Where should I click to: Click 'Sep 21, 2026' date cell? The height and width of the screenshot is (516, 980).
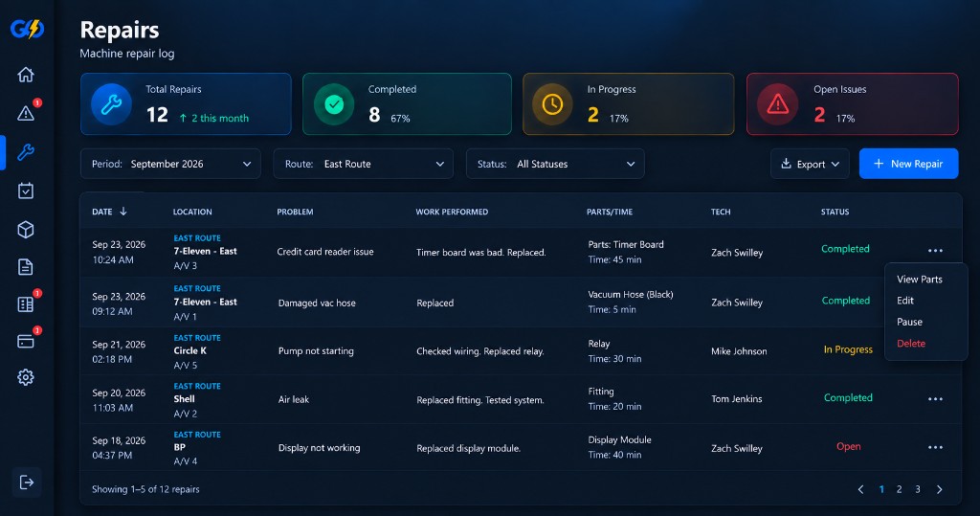pos(119,345)
